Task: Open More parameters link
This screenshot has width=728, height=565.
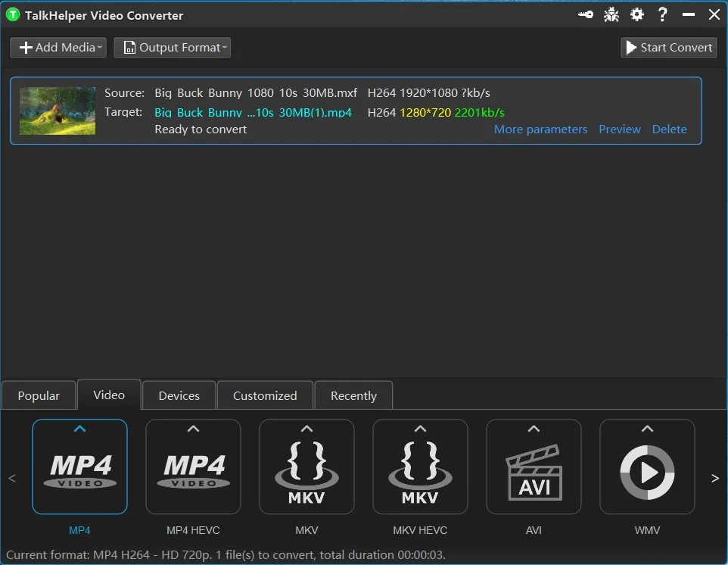Action: tap(540, 130)
